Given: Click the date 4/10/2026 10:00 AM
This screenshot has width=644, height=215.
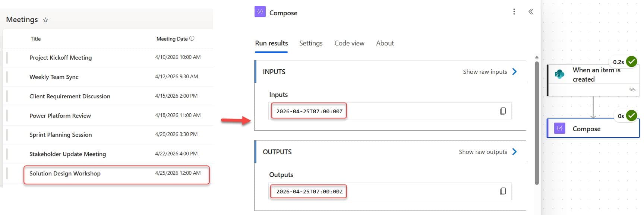Looking at the screenshot, I should pyautogui.click(x=178, y=57).
